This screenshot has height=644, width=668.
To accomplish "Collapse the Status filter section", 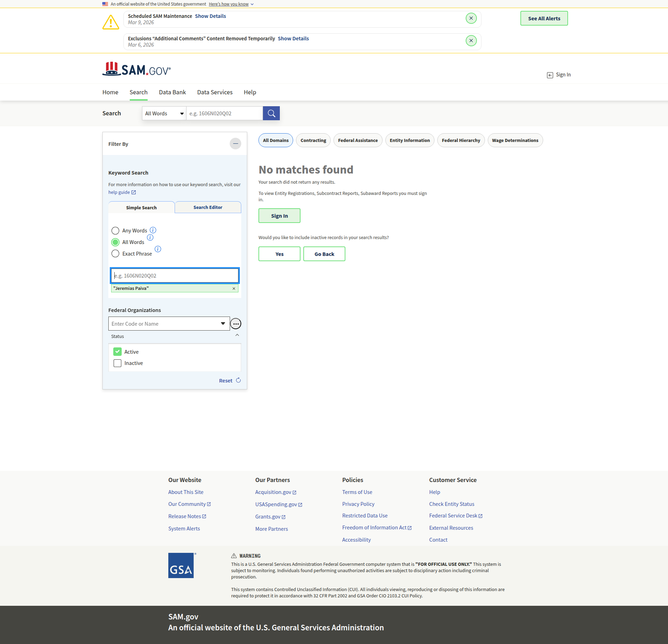I will (237, 335).
